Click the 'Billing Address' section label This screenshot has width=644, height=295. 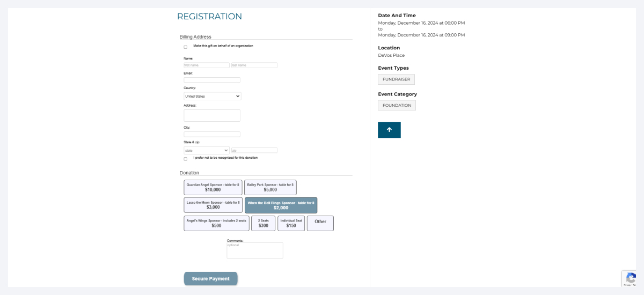[195, 37]
